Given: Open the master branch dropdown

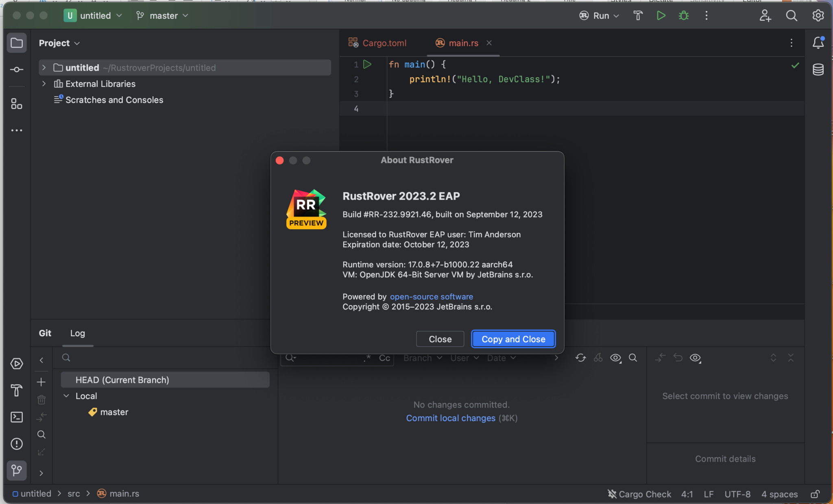Looking at the screenshot, I should click(x=162, y=15).
